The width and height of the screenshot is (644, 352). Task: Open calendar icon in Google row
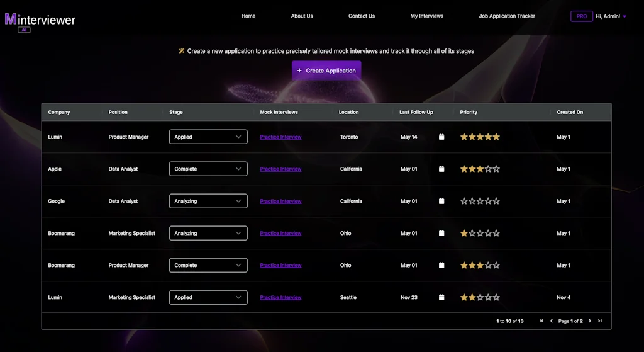[x=441, y=201]
